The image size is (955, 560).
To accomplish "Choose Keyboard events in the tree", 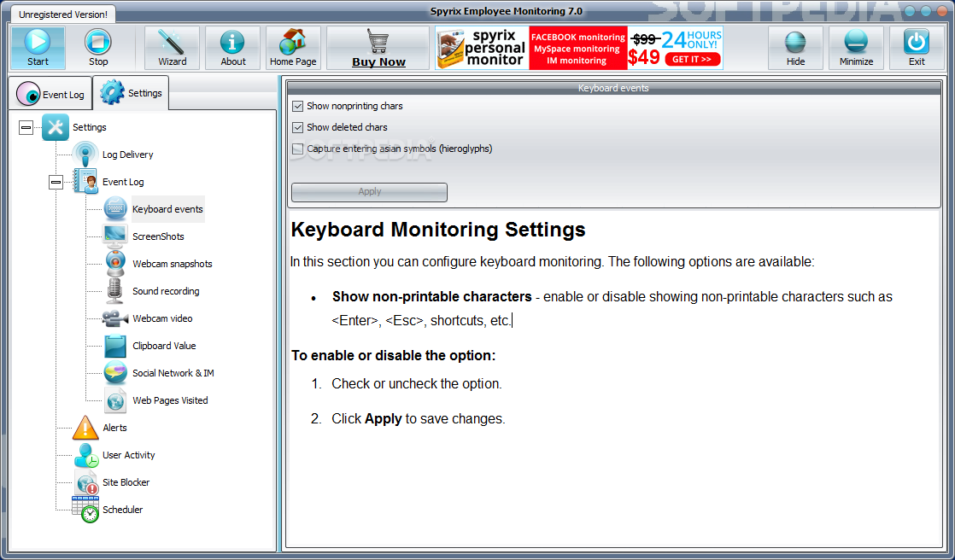I will pyautogui.click(x=167, y=209).
